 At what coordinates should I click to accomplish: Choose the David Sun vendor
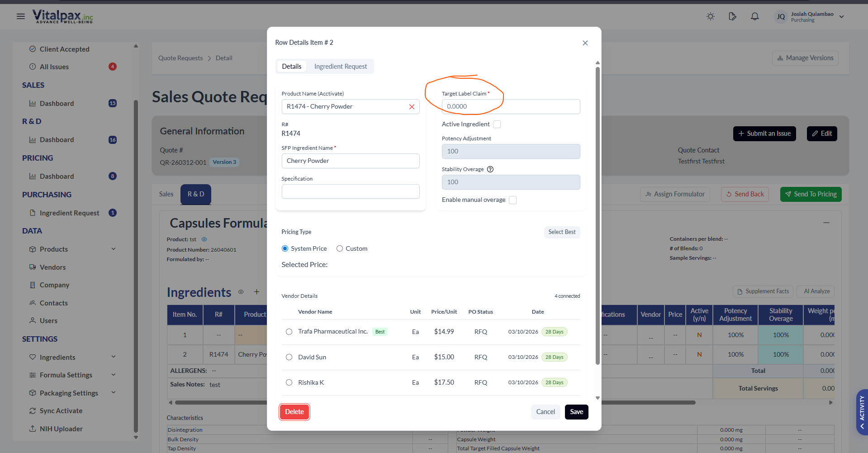tap(289, 357)
